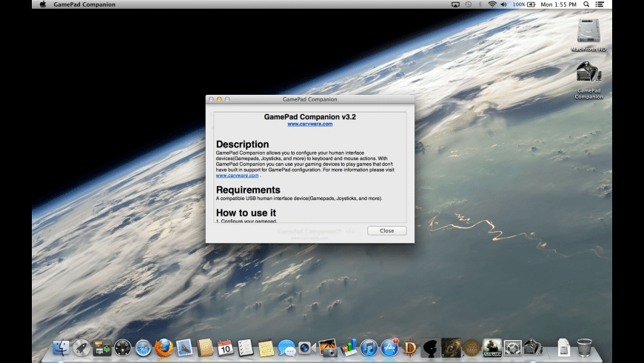Open Macintosh HD drive icon
The height and width of the screenshot is (363, 644).
588,31
